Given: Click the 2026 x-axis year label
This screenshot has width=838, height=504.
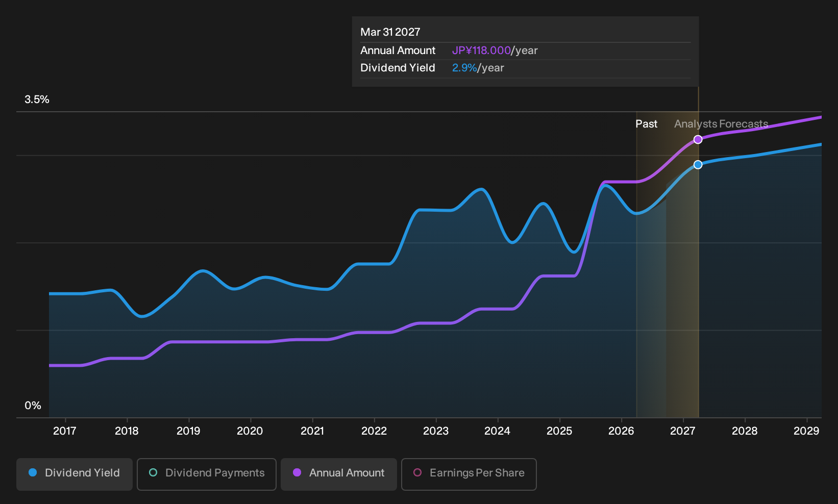Looking at the screenshot, I should (621, 431).
